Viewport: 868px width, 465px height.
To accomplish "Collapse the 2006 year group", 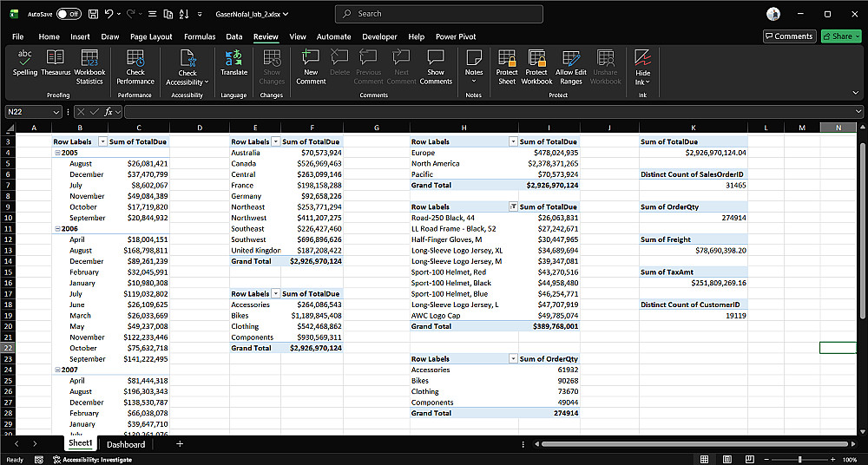I will coord(56,229).
